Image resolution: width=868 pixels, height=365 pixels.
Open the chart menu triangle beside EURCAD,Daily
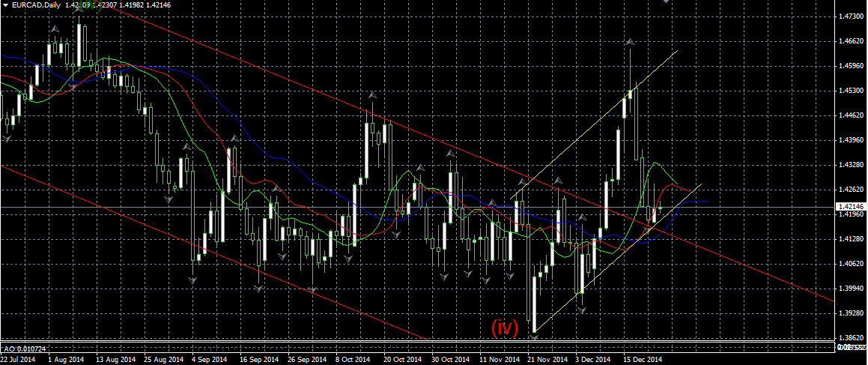(5, 5)
